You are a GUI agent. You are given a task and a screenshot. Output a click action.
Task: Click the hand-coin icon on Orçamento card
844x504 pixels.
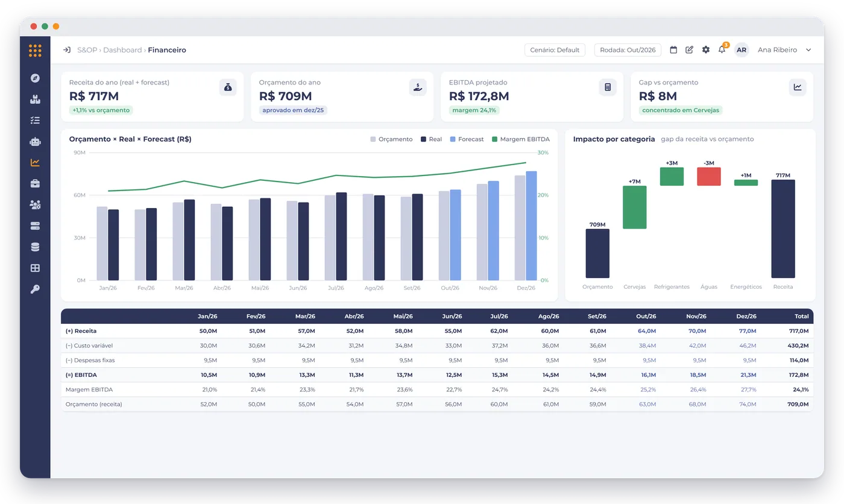coord(418,87)
